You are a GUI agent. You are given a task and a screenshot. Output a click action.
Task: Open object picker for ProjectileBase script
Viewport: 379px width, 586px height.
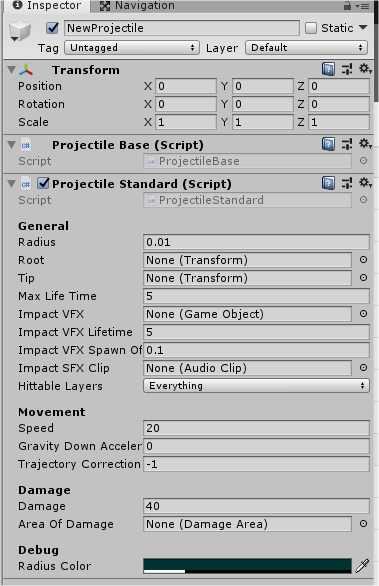pos(363,161)
